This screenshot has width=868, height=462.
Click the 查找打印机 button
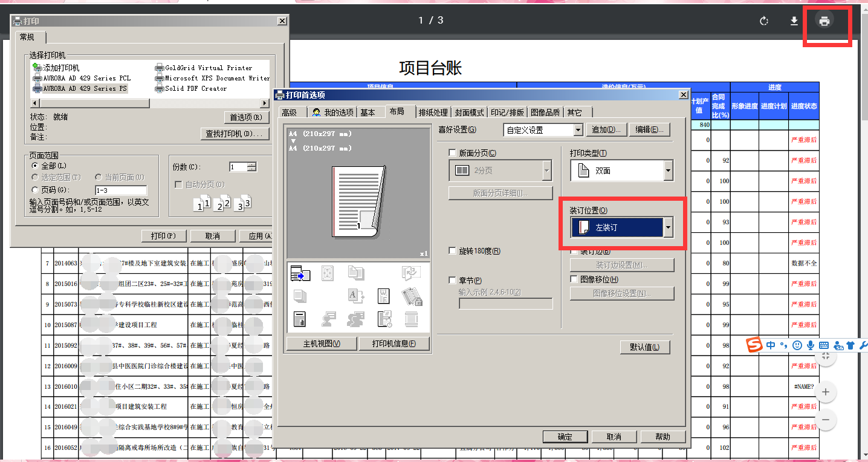pyautogui.click(x=235, y=134)
